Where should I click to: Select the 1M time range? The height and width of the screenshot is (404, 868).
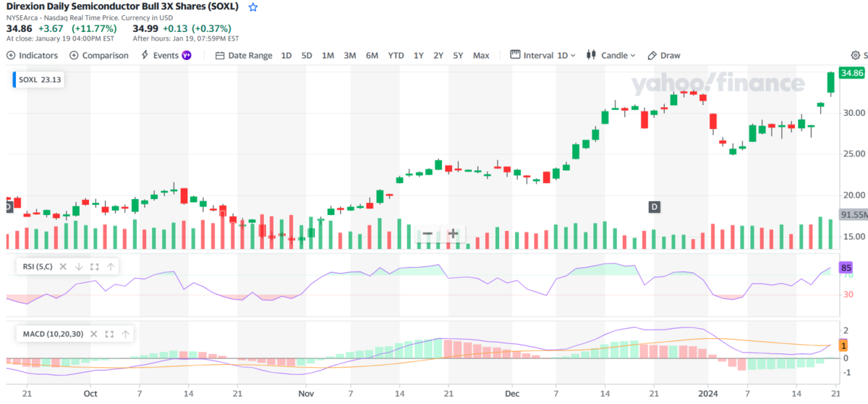click(x=328, y=55)
